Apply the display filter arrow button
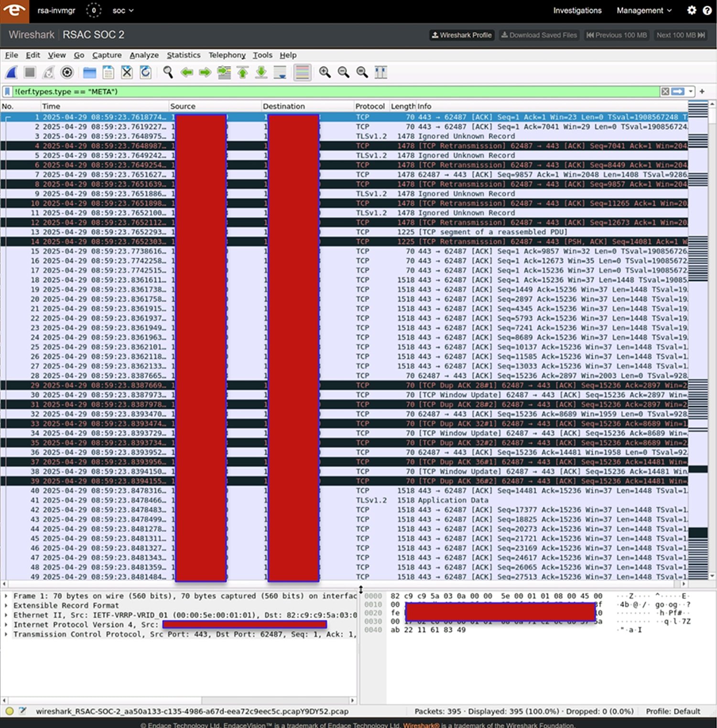Image resolution: width=717 pixels, height=728 pixels. tap(678, 92)
